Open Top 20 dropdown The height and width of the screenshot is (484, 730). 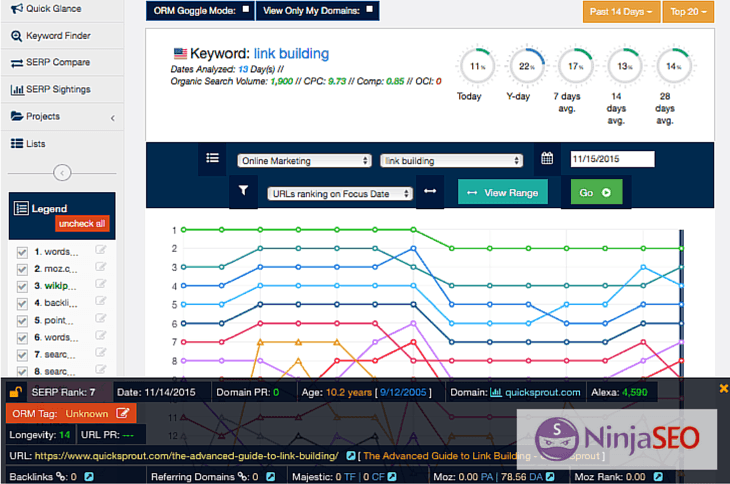pos(688,12)
